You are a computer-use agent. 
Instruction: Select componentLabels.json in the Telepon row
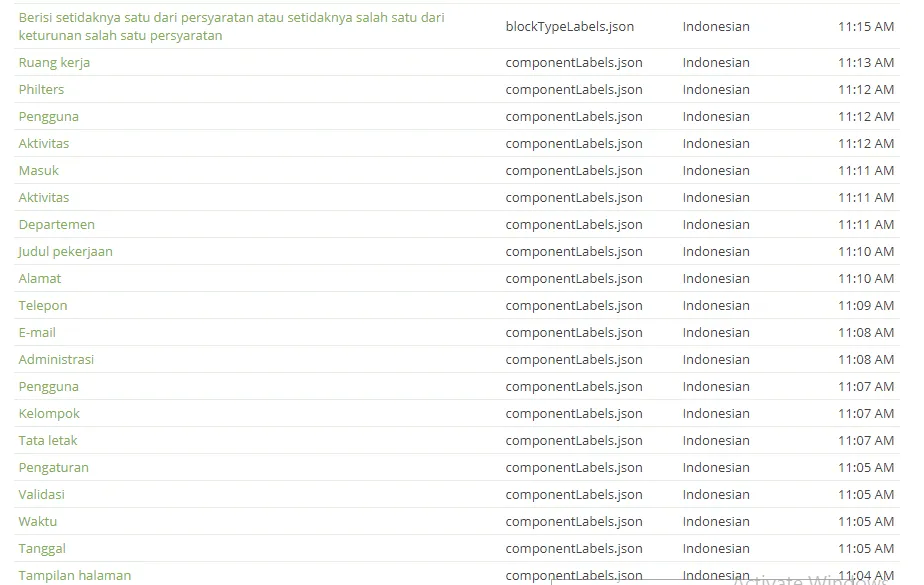[x=574, y=306]
